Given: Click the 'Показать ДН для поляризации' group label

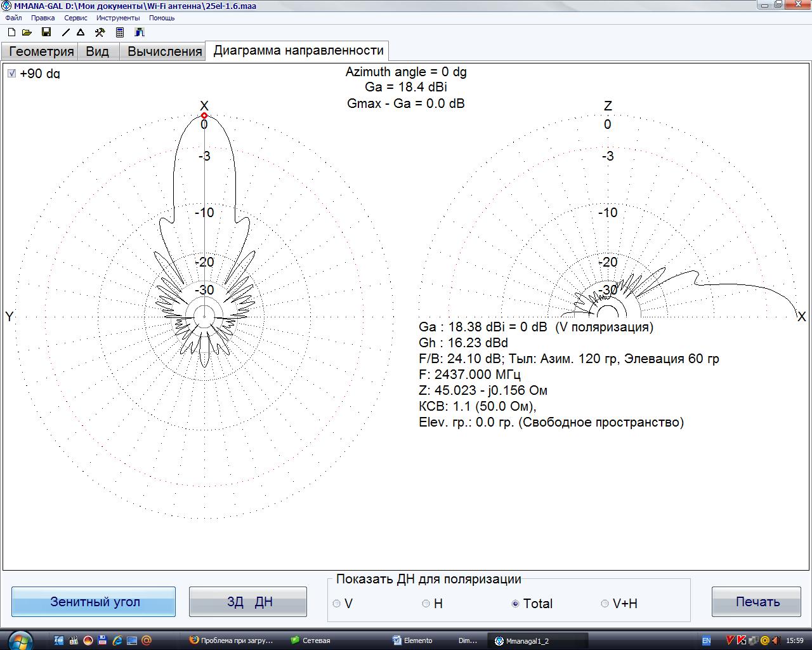Looking at the screenshot, I should tap(429, 579).
